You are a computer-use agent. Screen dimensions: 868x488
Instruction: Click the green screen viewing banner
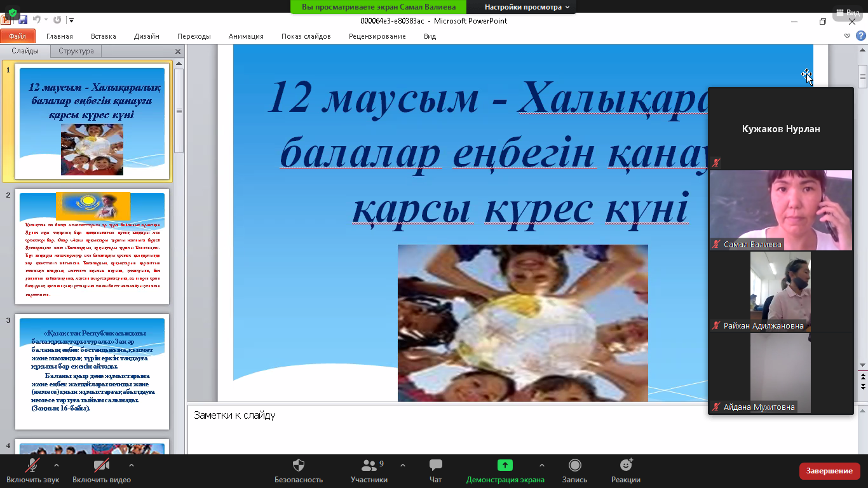click(x=378, y=7)
